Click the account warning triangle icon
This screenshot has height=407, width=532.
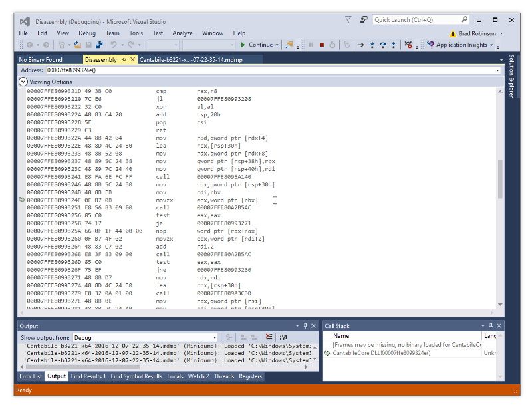coord(453,33)
